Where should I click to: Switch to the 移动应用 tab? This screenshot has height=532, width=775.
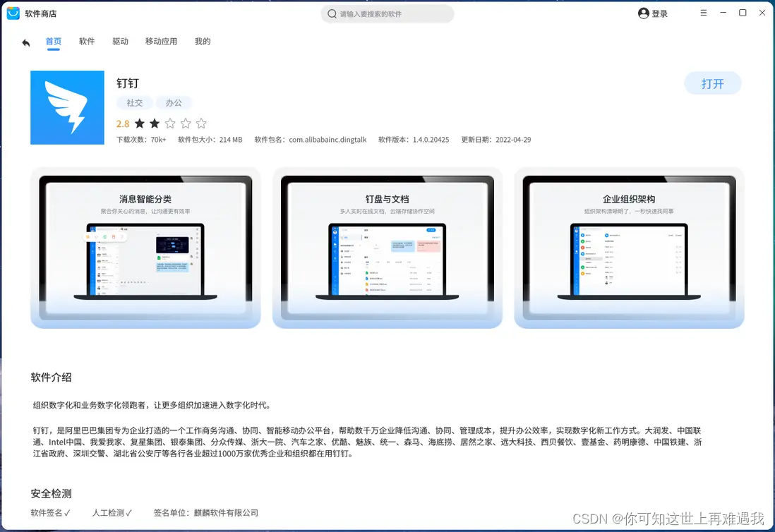[161, 42]
